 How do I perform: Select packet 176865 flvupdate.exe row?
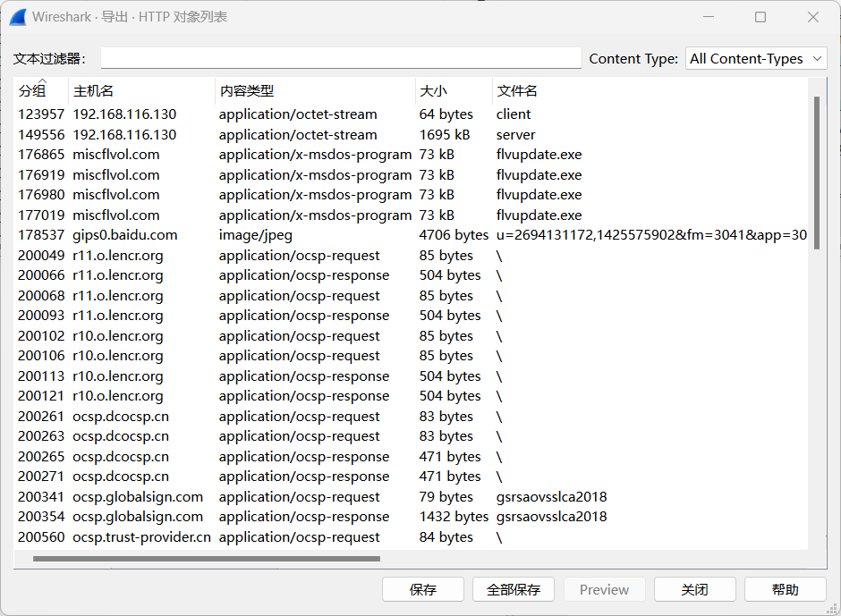pyautogui.click(x=268, y=155)
